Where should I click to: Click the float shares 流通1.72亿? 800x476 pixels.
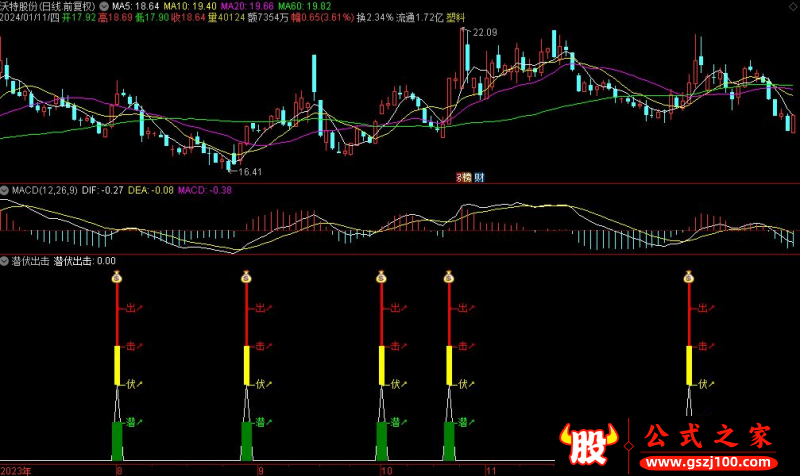(x=420, y=18)
